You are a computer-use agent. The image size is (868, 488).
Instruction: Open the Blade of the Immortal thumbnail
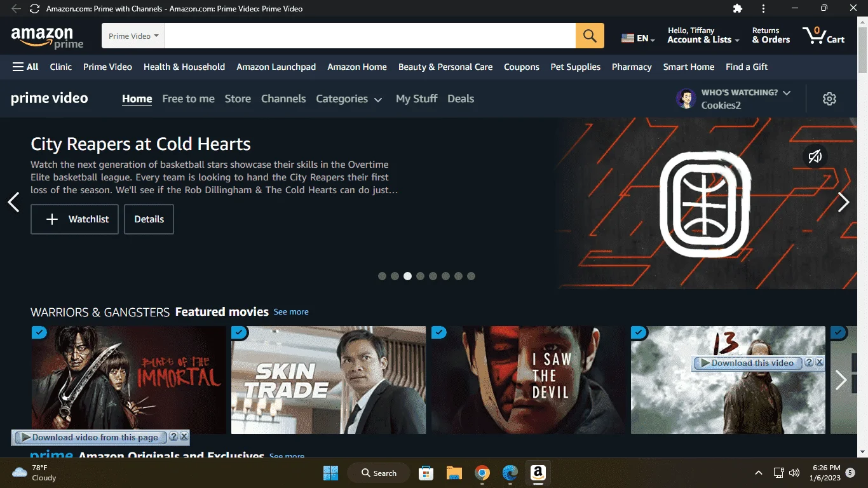coord(129,380)
